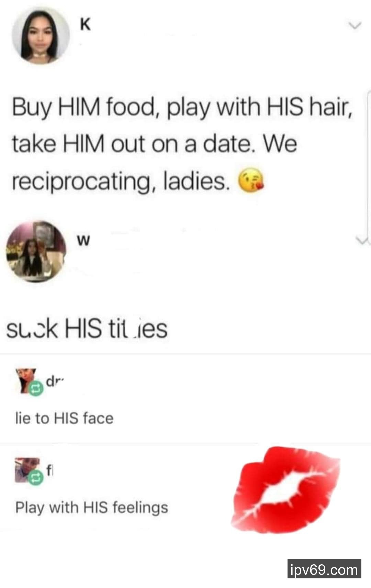Select the 'Play with HIS feelings' comment
The width and height of the screenshot is (371, 588).
(91, 508)
